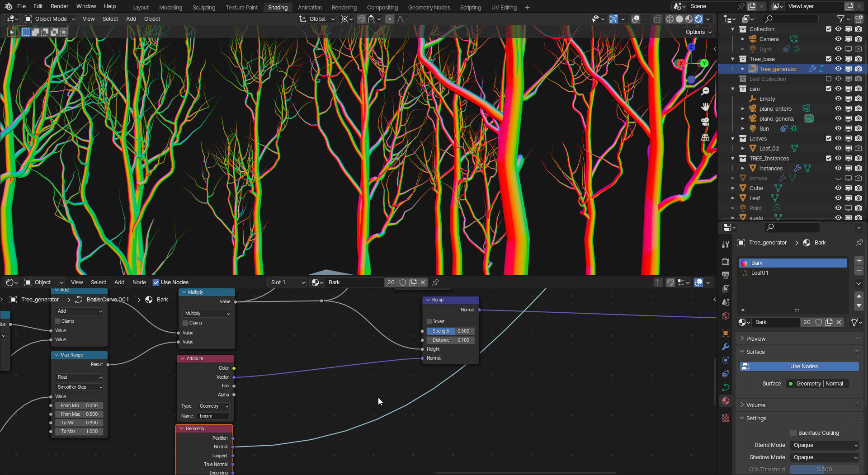Open the Global transform orientation dropdown

point(316,19)
